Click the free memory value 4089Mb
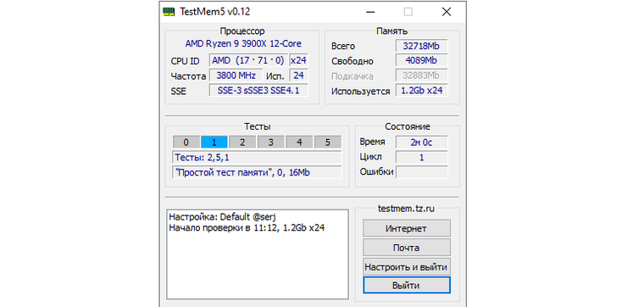This screenshot has height=307, width=644. click(x=421, y=61)
